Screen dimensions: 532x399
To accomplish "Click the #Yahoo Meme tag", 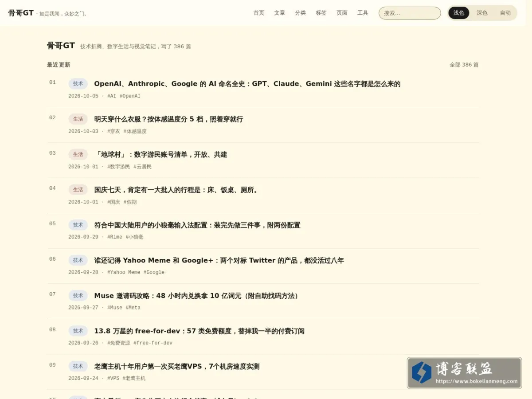I will [x=124, y=273].
